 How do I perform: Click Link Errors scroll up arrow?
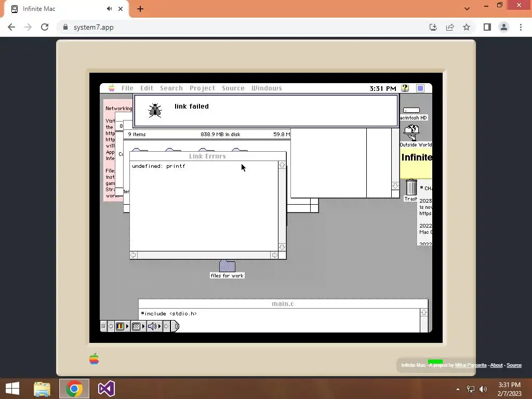point(282,165)
